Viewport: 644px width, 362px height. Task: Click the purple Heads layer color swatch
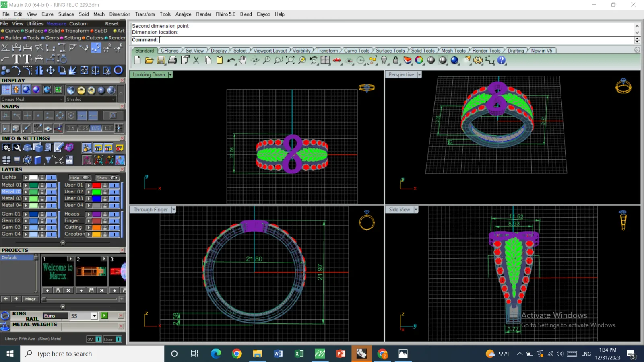coord(97,214)
